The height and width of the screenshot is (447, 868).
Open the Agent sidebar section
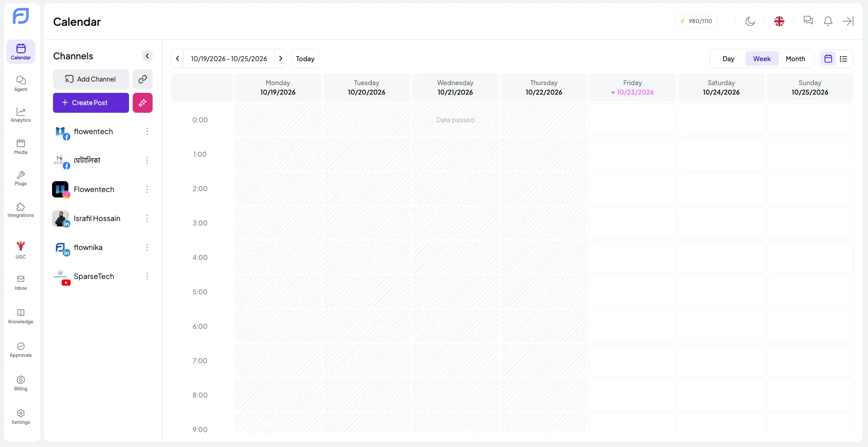tap(21, 83)
